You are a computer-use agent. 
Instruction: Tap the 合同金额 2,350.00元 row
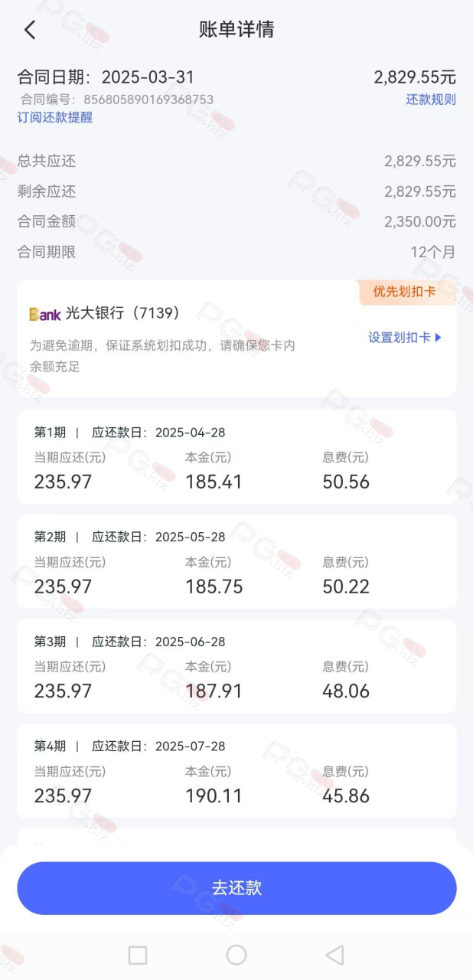point(236,221)
